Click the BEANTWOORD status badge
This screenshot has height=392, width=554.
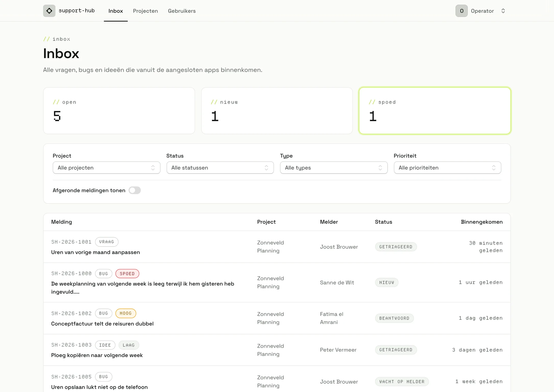394,318
